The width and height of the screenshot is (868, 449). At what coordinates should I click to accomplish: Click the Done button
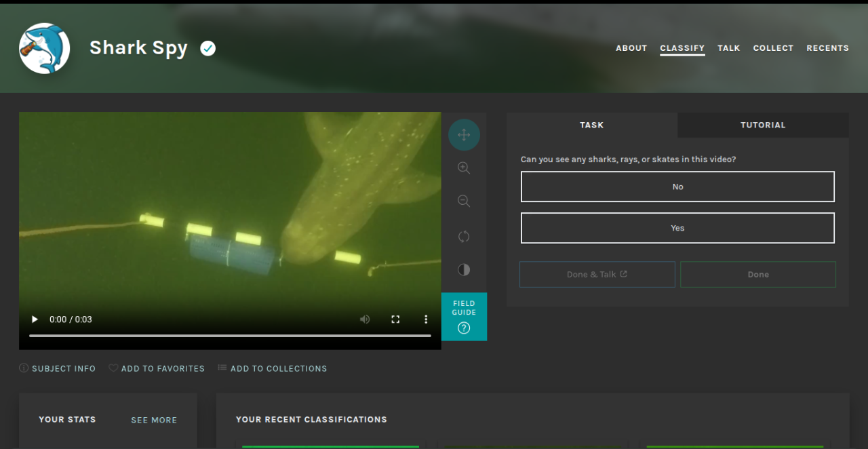(x=758, y=274)
